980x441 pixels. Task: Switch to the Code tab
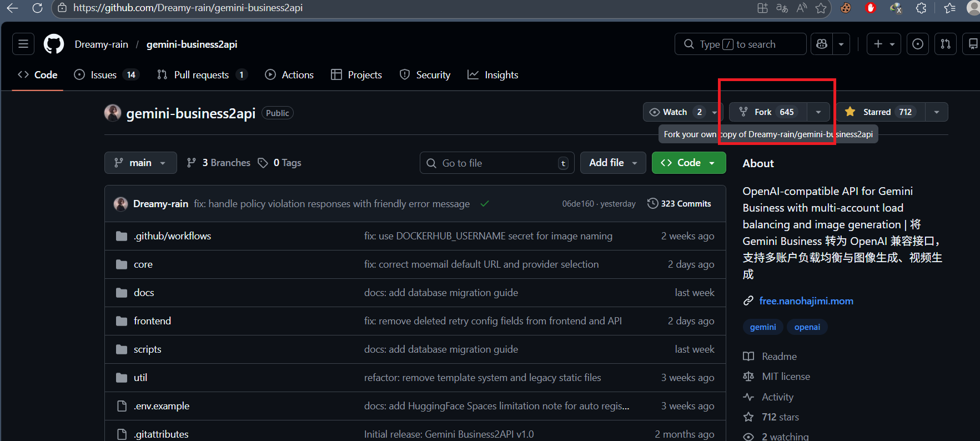pyautogui.click(x=38, y=75)
